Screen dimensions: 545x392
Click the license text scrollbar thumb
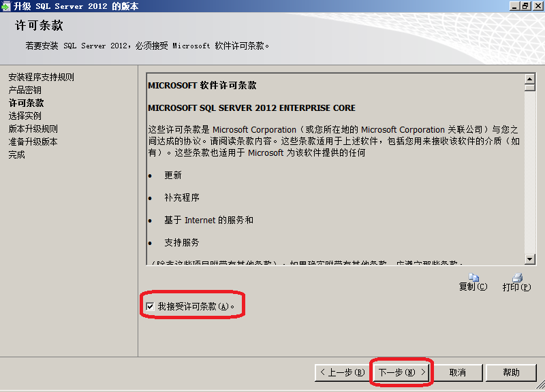tap(529, 87)
